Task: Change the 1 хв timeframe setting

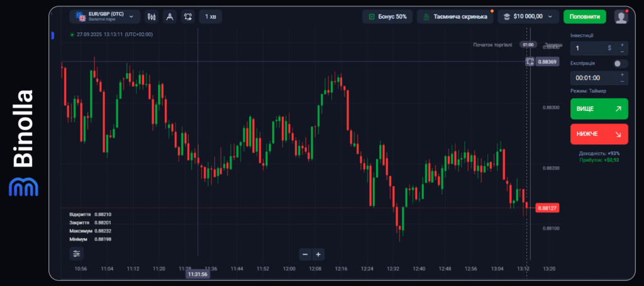Action: pyautogui.click(x=210, y=17)
